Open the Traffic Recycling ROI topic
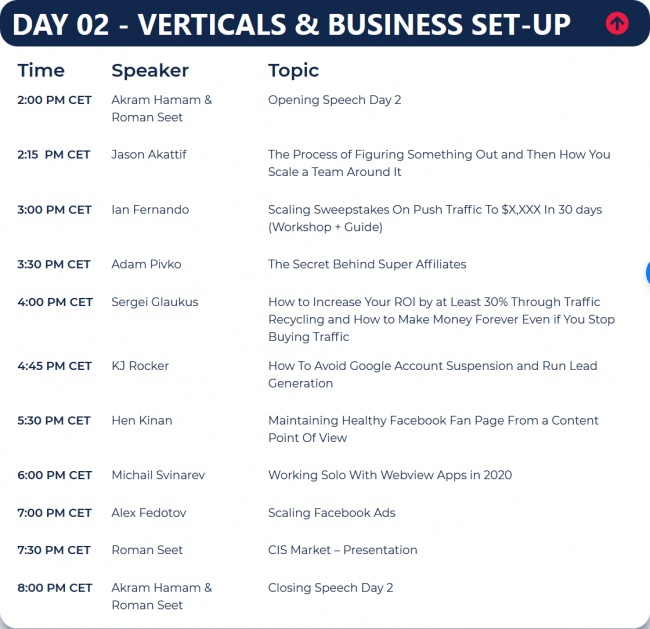 441,319
